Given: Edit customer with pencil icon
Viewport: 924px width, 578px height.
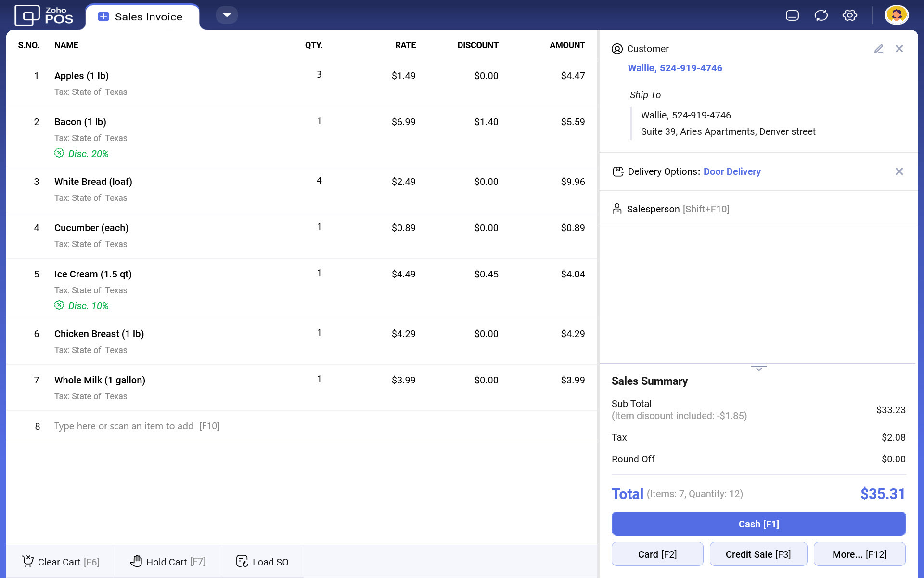Looking at the screenshot, I should click(x=879, y=49).
